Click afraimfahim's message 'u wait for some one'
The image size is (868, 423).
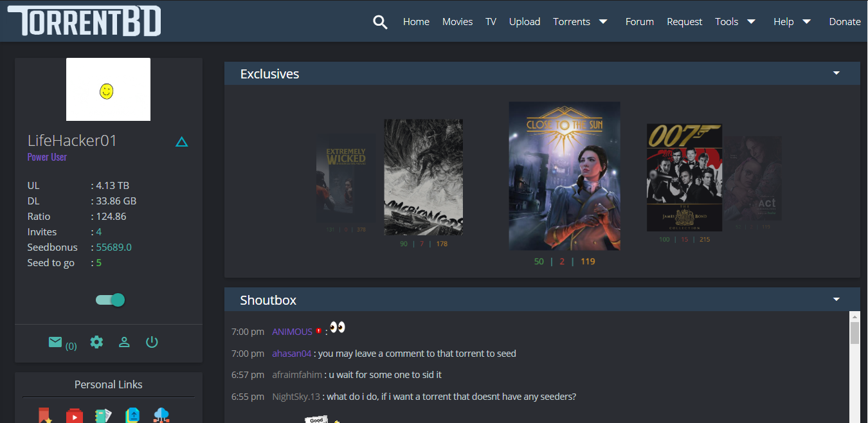pos(385,375)
